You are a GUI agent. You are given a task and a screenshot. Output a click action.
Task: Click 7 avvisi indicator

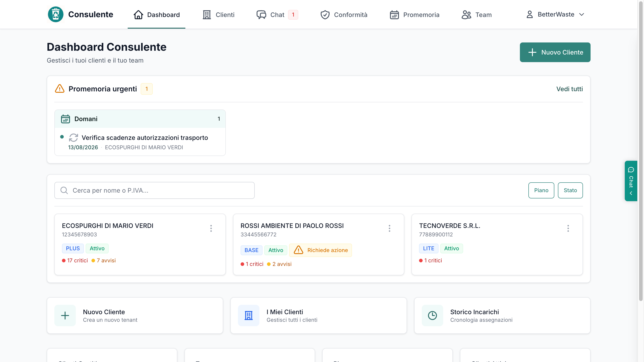(x=104, y=260)
